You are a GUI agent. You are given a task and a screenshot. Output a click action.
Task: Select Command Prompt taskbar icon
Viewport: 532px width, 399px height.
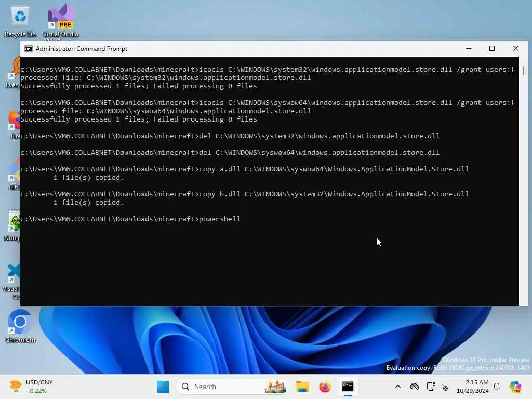tap(348, 387)
